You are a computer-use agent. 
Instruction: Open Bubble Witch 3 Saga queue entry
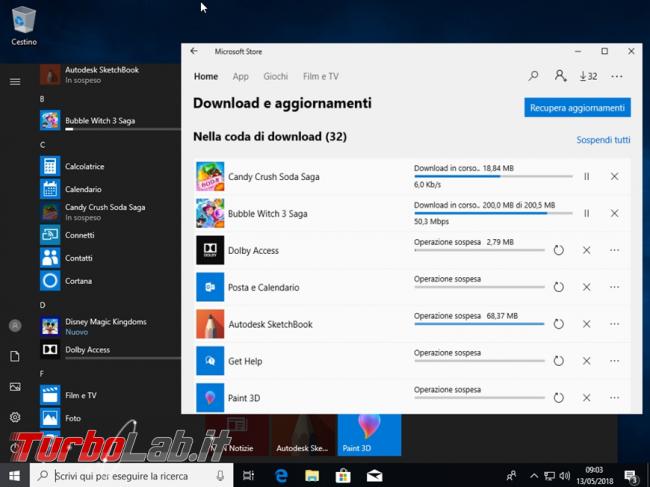[412, 213]
